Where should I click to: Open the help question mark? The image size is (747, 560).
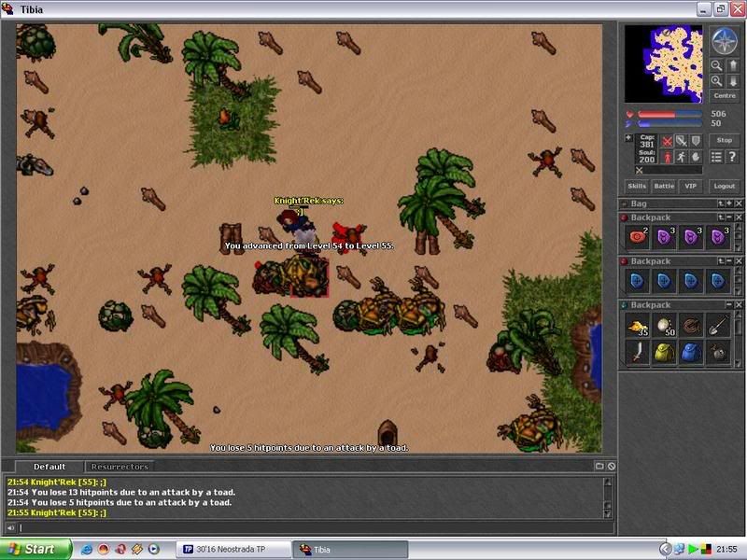(x=732, y=157)
